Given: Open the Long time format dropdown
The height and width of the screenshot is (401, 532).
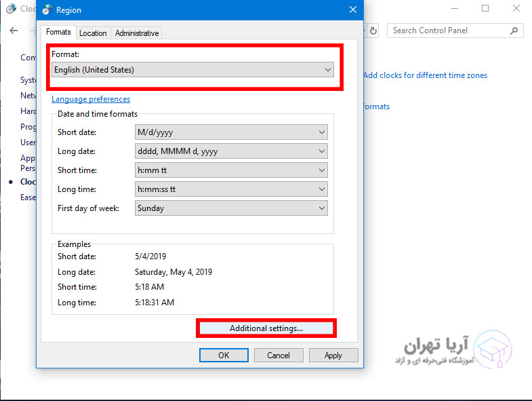Looking at the screenshot, I should point(231,189).
